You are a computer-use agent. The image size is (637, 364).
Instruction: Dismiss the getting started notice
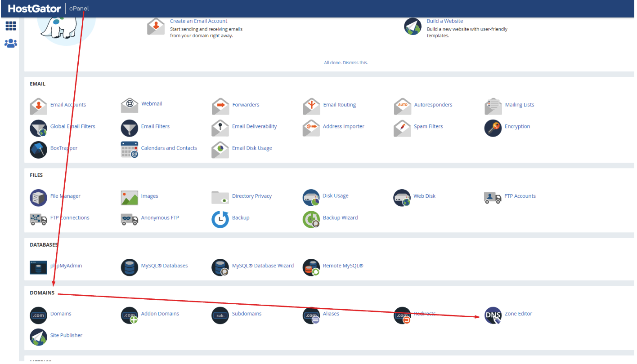346,62
